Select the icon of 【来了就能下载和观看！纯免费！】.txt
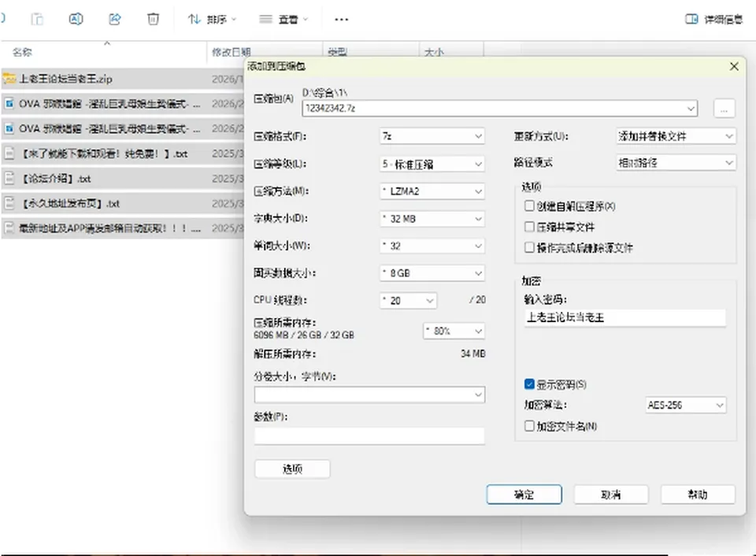Screen dimensions: 756x556 (9, 154)
